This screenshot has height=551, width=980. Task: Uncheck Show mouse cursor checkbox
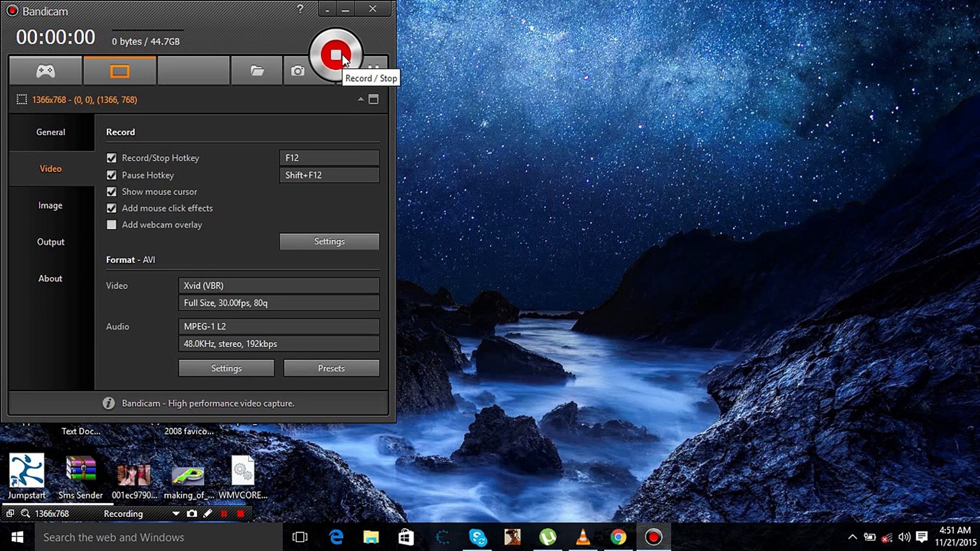[x=111, y=192]
